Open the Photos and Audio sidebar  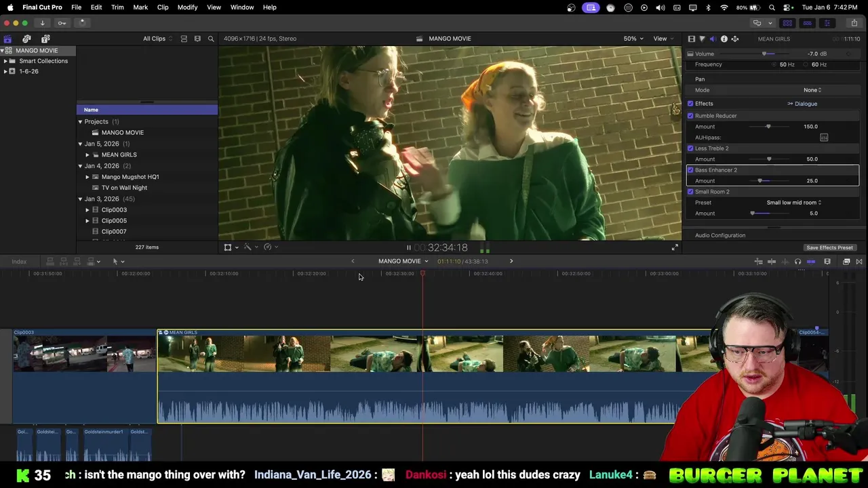pyautogui.click(x=26, y=39)
